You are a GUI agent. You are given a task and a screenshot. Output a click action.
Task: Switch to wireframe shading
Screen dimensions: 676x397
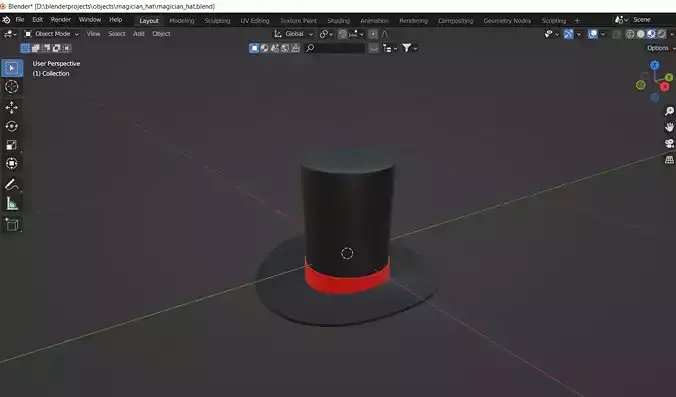(630, 34)
